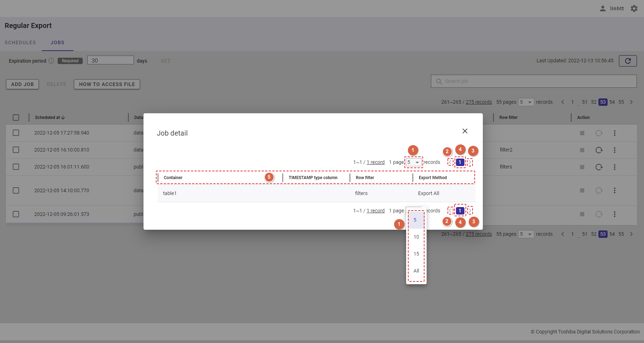Click the expiration period info icon

pyautogui.click(x=51, y=61)
